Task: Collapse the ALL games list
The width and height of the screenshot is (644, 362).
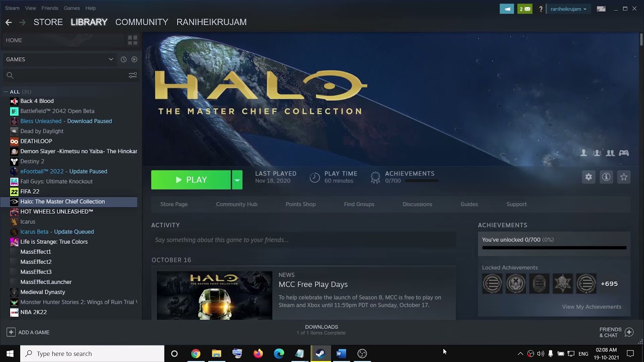Action: point(6,92)
